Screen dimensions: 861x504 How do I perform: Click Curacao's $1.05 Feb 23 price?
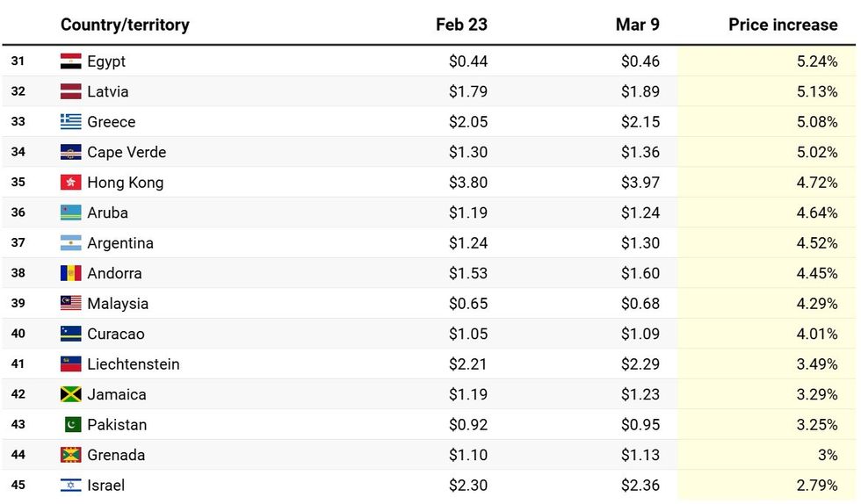click(468, 334)
